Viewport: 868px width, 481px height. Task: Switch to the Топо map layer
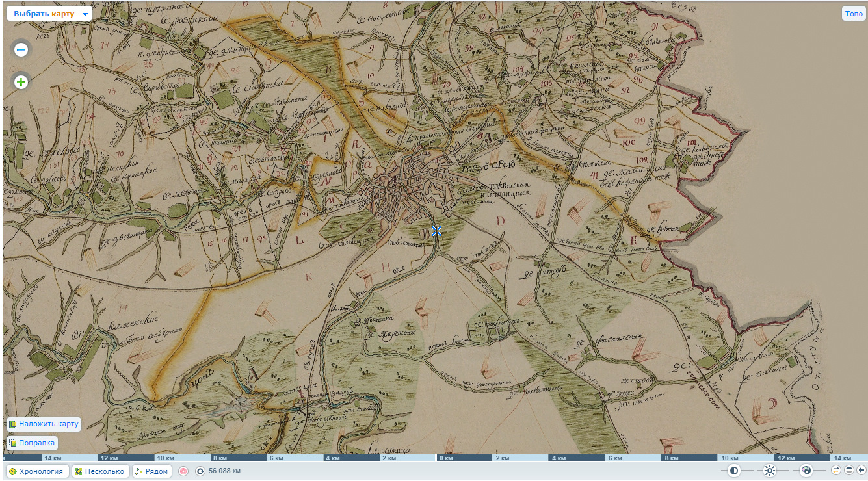(853, 14)
